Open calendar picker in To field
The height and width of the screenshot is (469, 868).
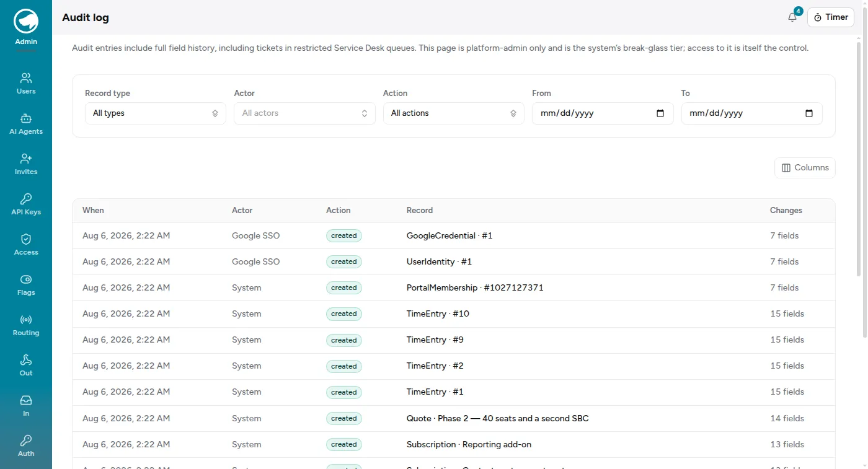(809, 113)
